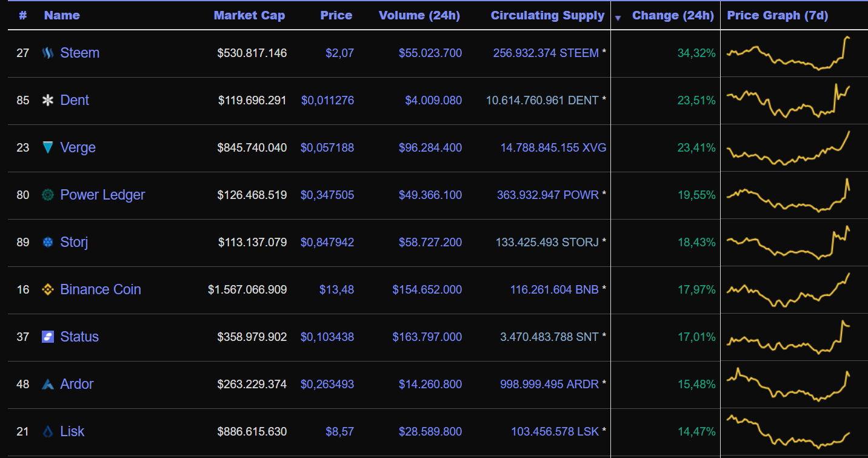Open the Binance Coin page link
The height and width of the screenshot is (458, 868).
click(x=101, y=289)
